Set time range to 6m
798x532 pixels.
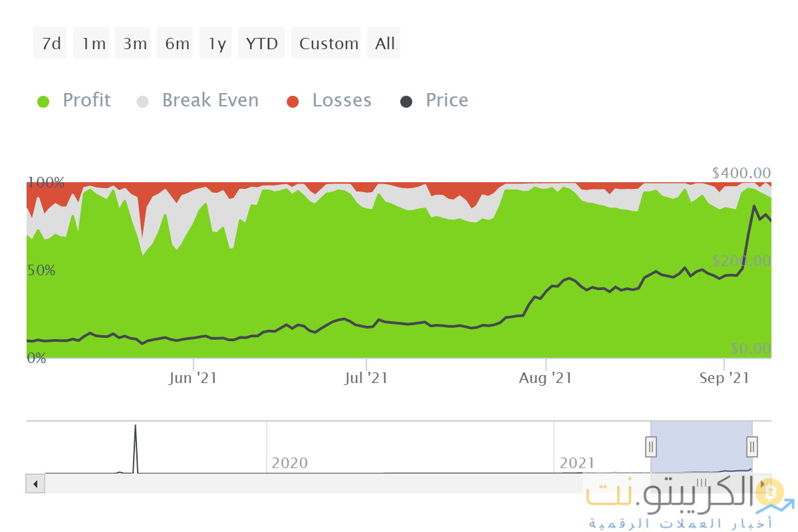coord(176,43)
